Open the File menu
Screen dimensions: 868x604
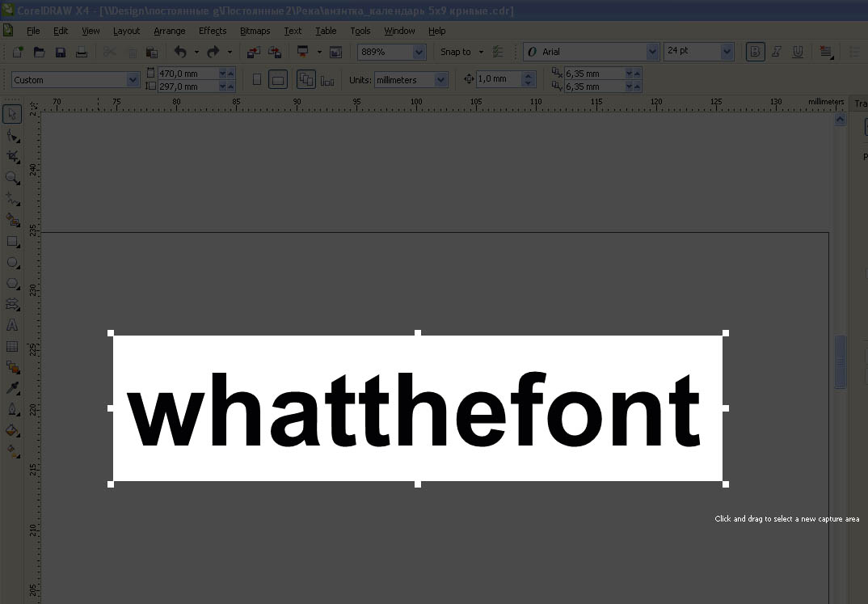click(33, 31)
